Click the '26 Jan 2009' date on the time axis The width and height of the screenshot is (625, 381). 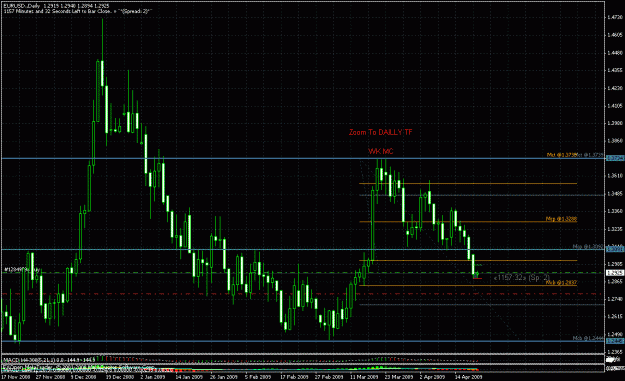coord(224,377)
